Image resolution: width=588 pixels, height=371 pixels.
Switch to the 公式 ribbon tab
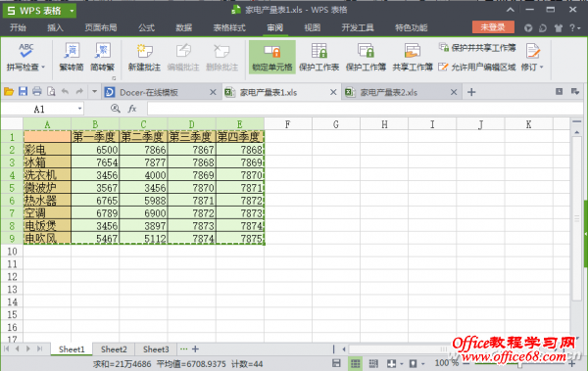pyautogui.click(x=146, y=27)
